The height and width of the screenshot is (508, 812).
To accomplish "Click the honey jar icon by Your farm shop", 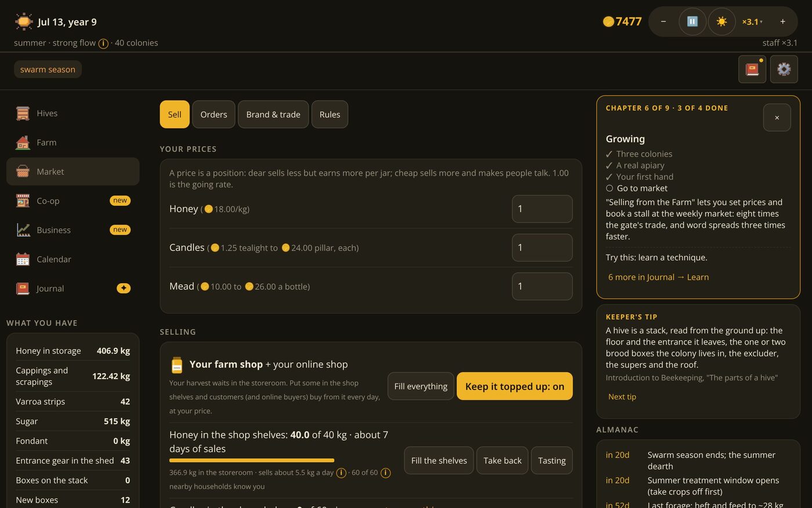I will 177,365.
